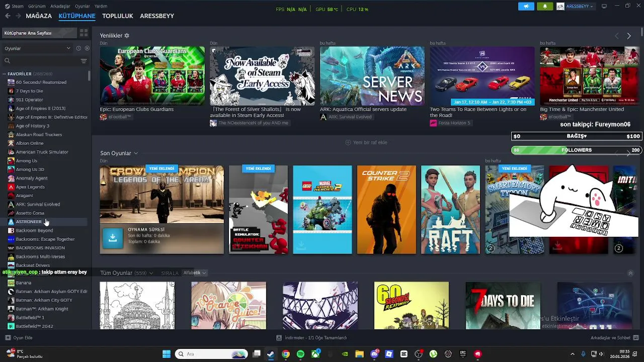Switch to the TOPLULUK tab

point(117,16)
